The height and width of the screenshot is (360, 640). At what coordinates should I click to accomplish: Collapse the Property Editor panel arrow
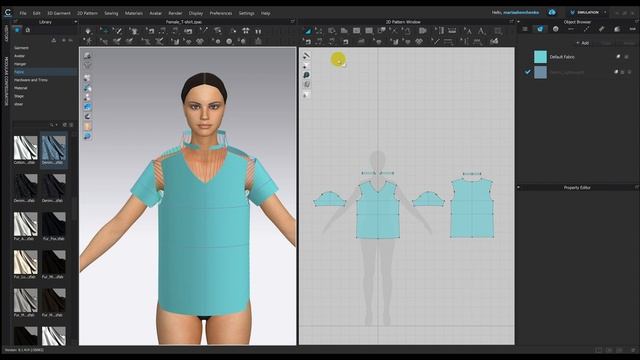pyautogui.click(x=519, y=187)
